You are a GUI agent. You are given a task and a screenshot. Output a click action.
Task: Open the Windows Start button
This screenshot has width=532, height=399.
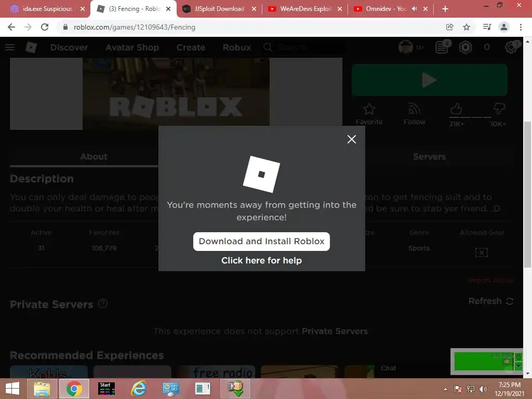pyautogui.click(x=12, y=389)
